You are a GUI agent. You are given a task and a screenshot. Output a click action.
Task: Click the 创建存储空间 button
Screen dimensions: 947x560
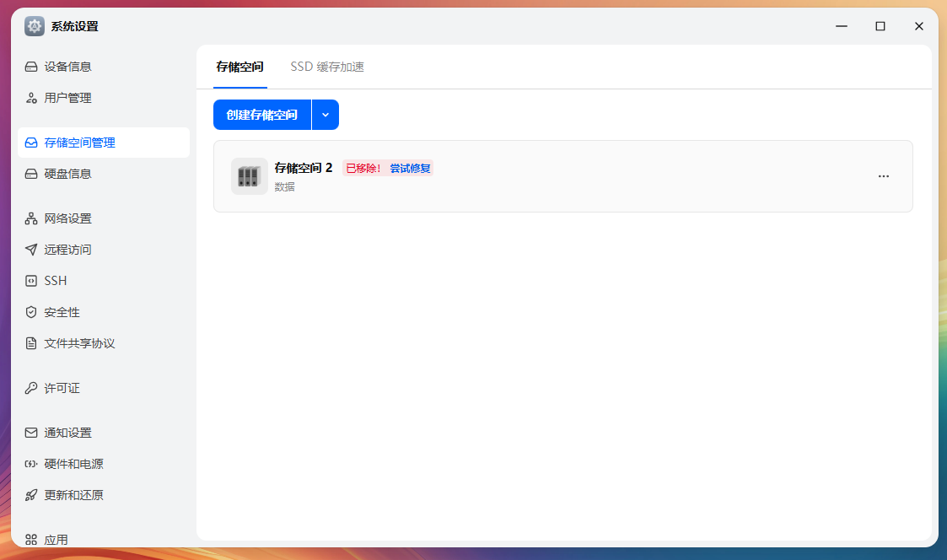pos(262,115)
